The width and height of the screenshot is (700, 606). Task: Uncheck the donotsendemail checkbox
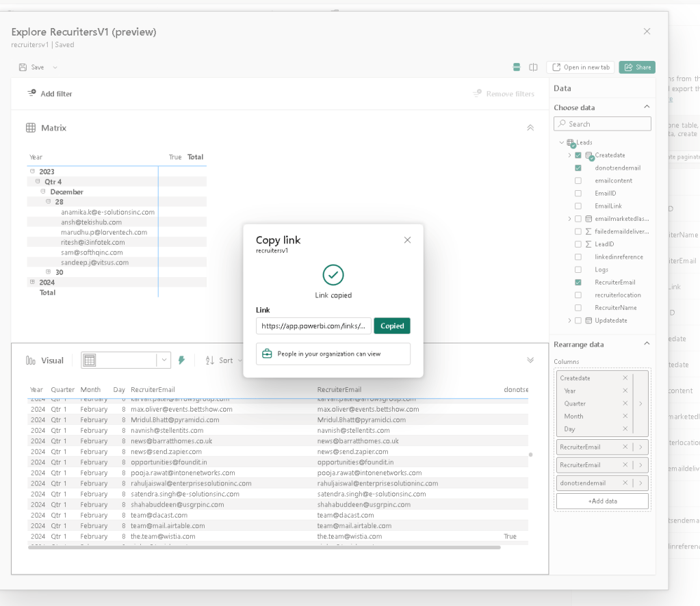578,168
